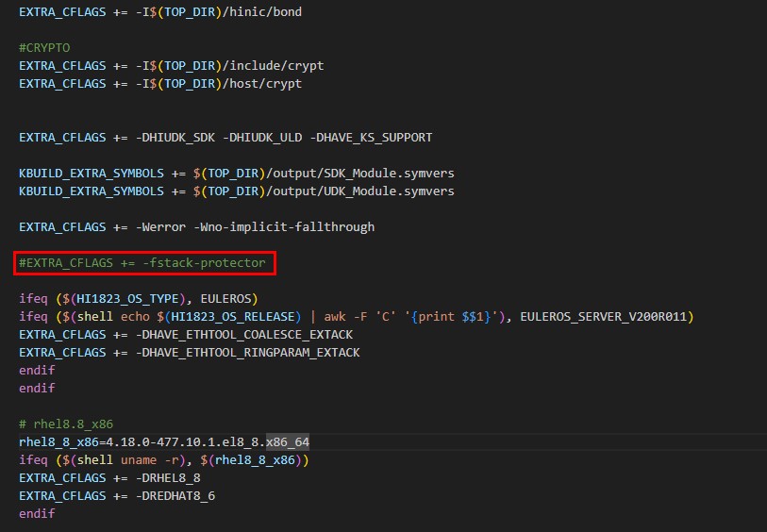Click the '/host/crypt' path text
The image size is (767, 532).
pos(261,84)
